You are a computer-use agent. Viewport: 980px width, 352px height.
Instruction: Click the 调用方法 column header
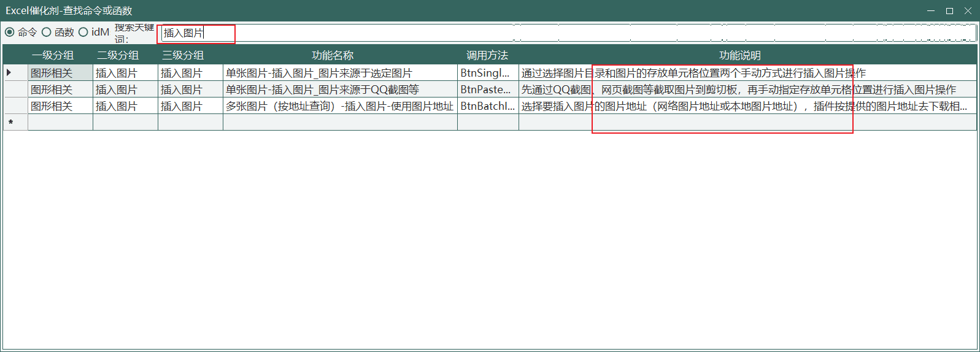pos(488,55)
